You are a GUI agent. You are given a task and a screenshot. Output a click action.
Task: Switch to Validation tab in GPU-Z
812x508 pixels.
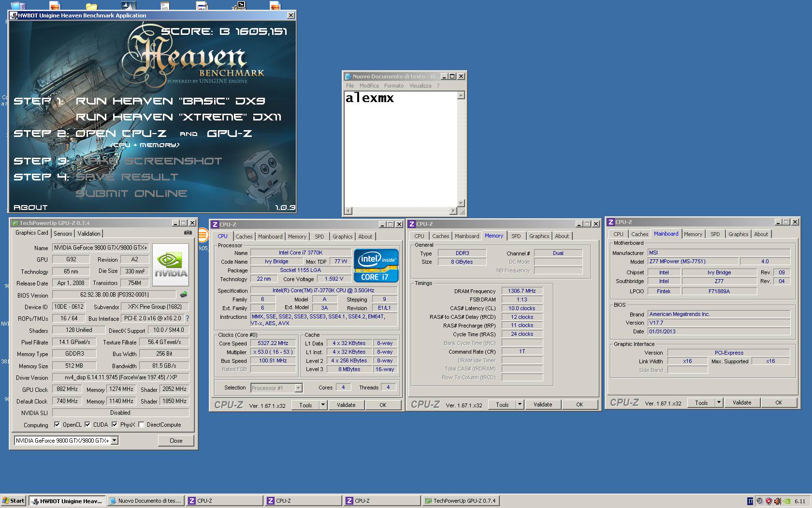(89, 234)
